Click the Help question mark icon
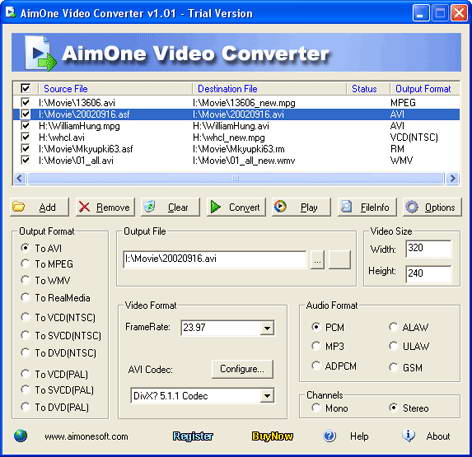The image size is (472, 457). pos(329,436)
